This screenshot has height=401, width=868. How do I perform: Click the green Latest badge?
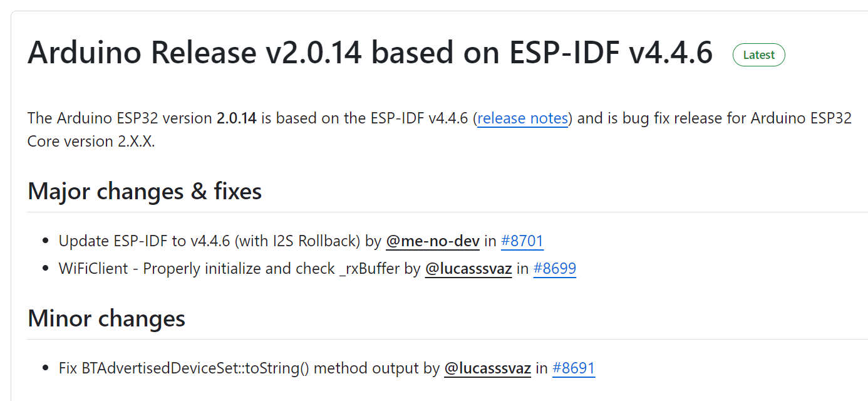click(758, 55)
